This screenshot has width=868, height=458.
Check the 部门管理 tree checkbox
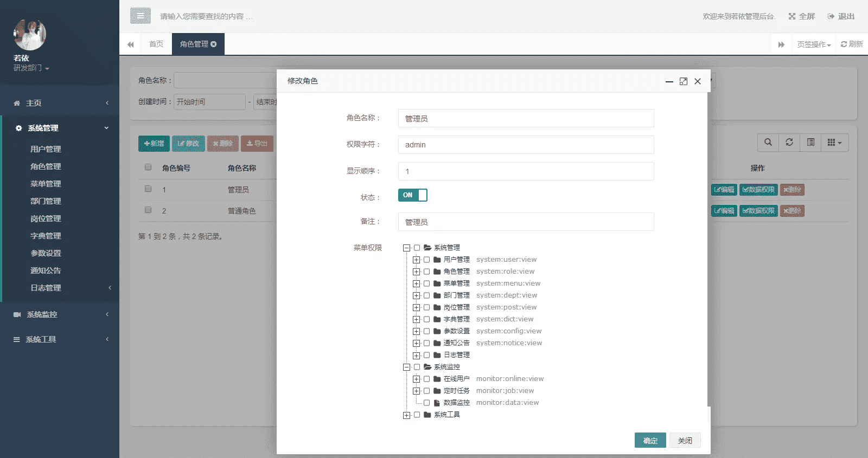pos(426,295)
